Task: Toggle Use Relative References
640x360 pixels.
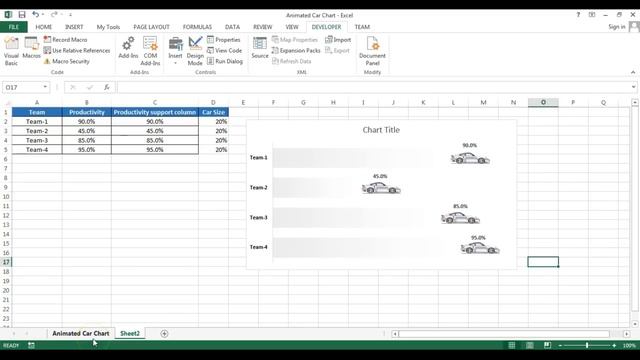Action: coord(77,50)
